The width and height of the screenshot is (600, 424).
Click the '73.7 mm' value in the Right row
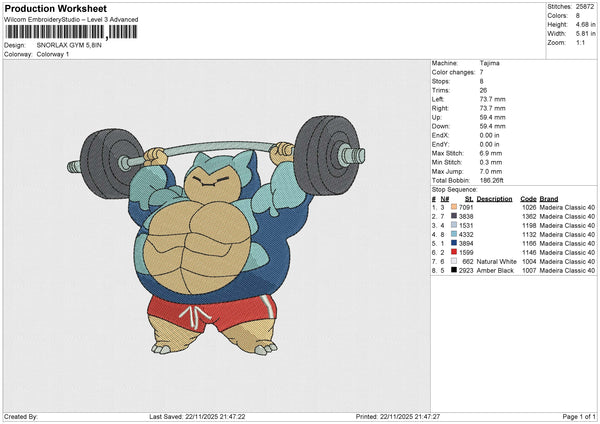[x=492, y=108]
